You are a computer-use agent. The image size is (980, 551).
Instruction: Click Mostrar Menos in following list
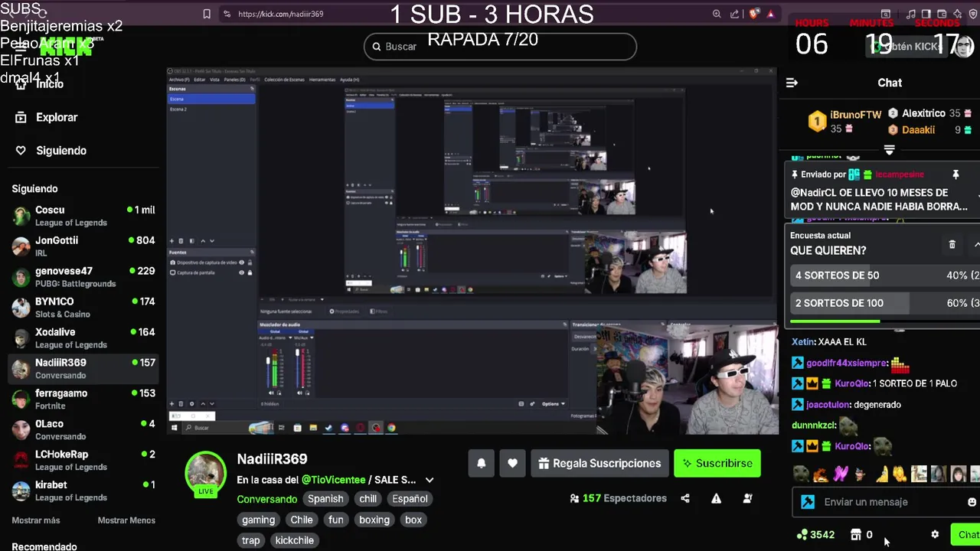tap(126, 520)
